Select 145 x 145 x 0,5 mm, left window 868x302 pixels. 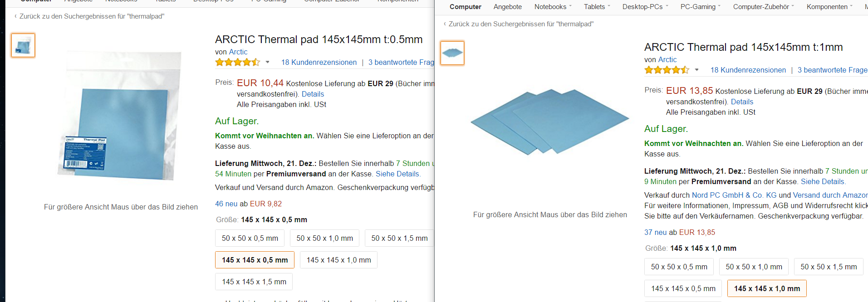[x=255, y=260]
